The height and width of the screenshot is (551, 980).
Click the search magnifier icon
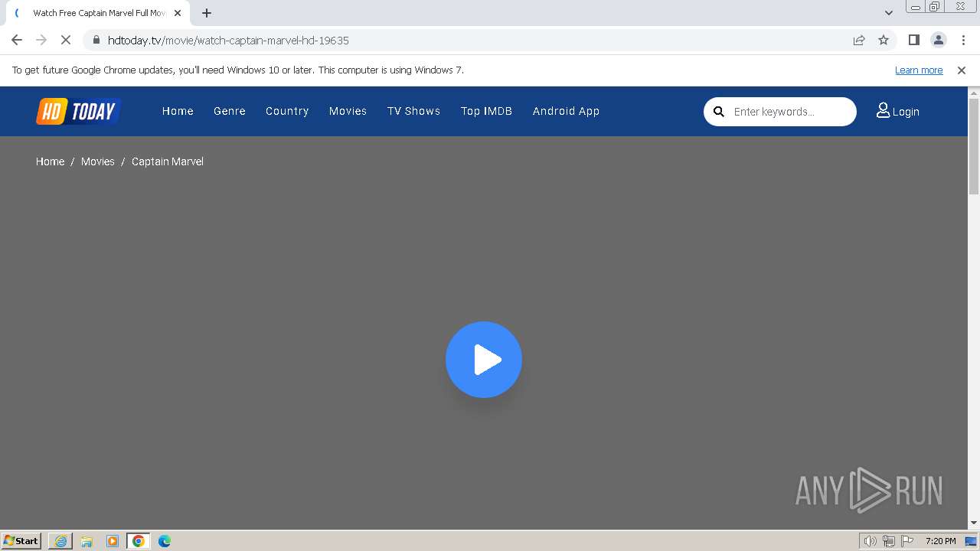(x=719, y=112)
